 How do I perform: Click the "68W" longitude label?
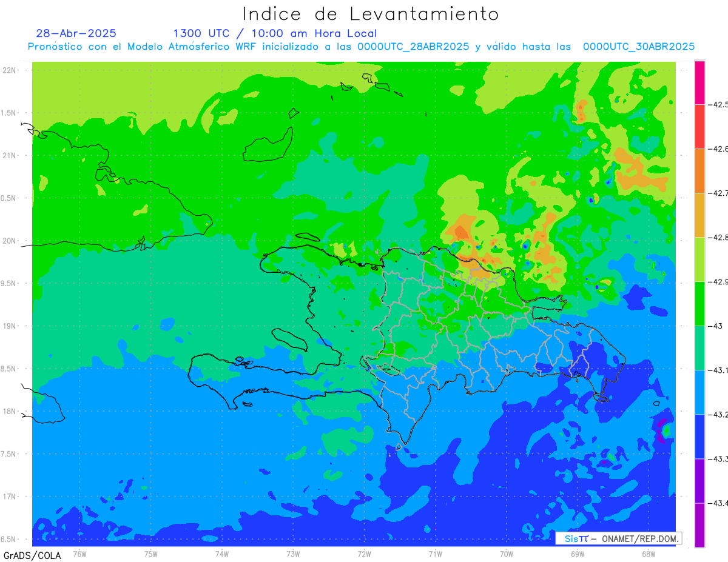coord(649,554)
